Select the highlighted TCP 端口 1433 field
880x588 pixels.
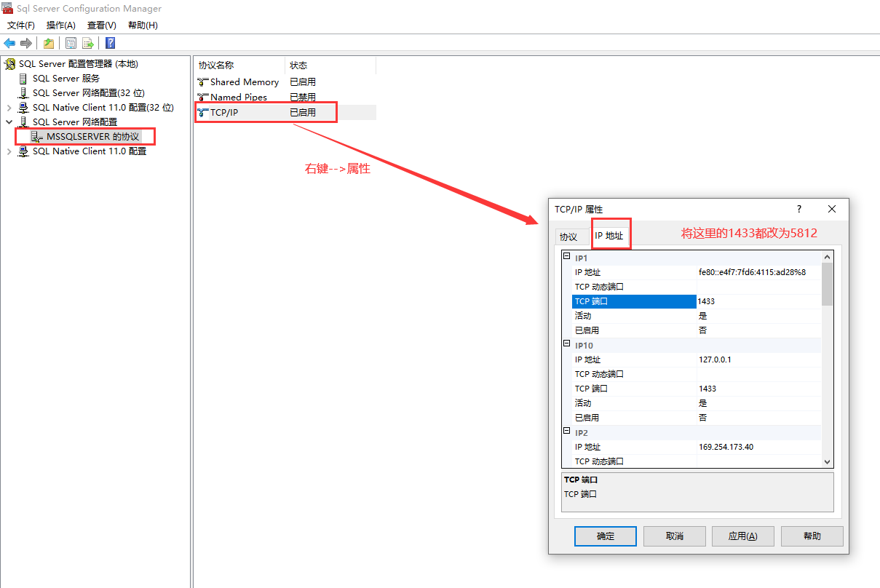pos(634,301)
